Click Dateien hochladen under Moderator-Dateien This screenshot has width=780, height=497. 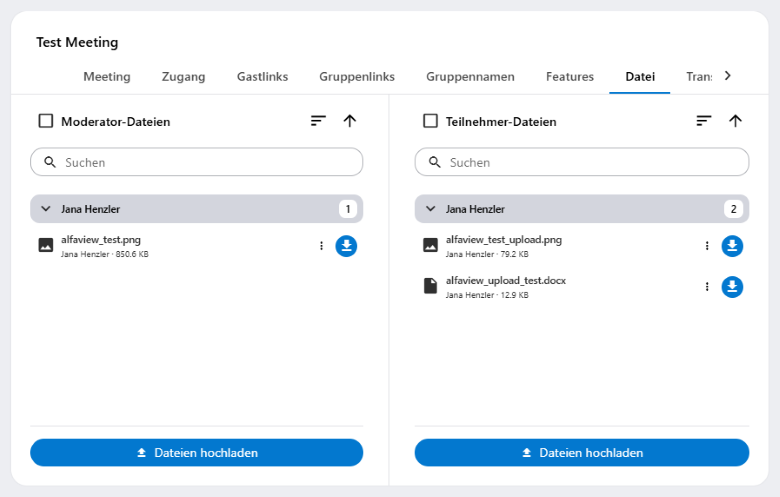coord(196,453)
